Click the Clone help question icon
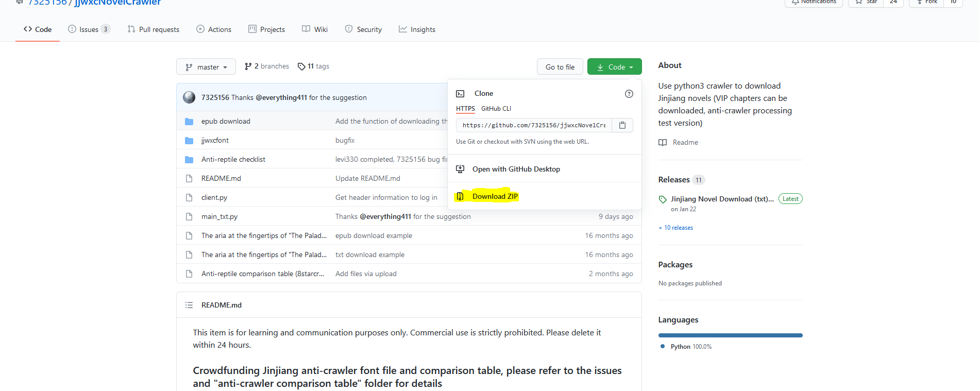 point(629,94)
